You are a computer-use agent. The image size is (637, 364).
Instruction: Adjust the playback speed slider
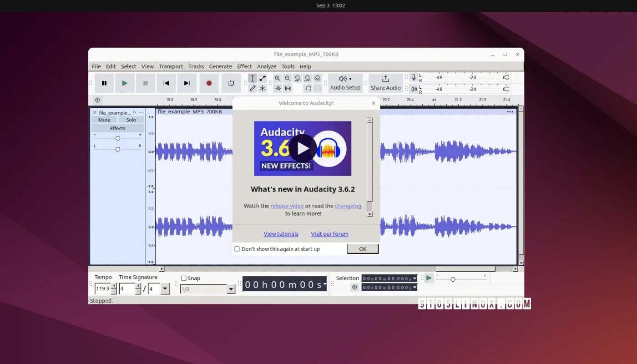point(453,278)
